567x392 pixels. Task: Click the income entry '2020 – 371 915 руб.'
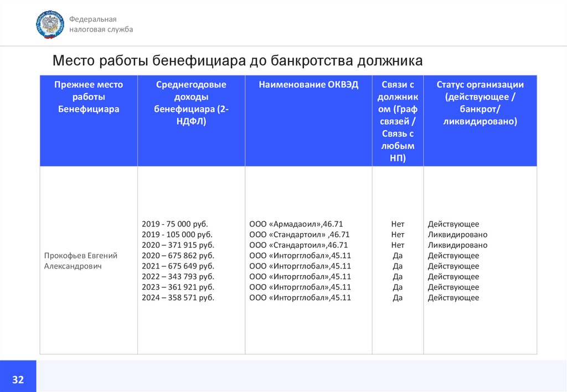(x=178, y=245)
